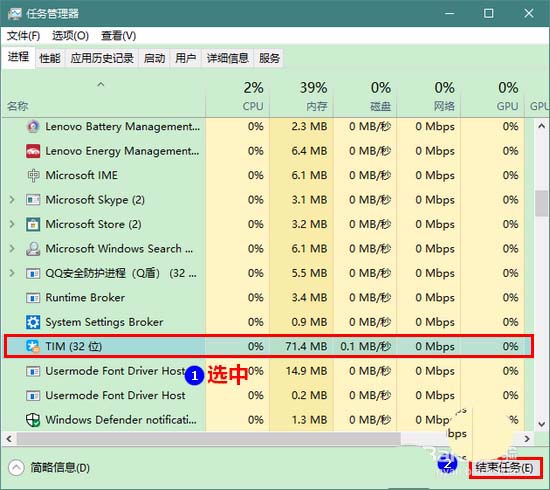Select the 进程 tab
The width and height of the screenshot is (550, 490).
[18, 57]
